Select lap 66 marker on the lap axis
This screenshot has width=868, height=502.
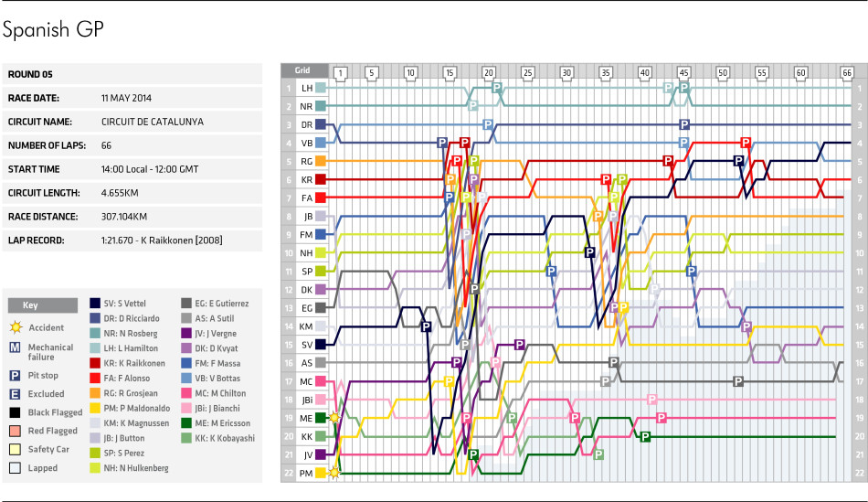[x=846, y=71]
